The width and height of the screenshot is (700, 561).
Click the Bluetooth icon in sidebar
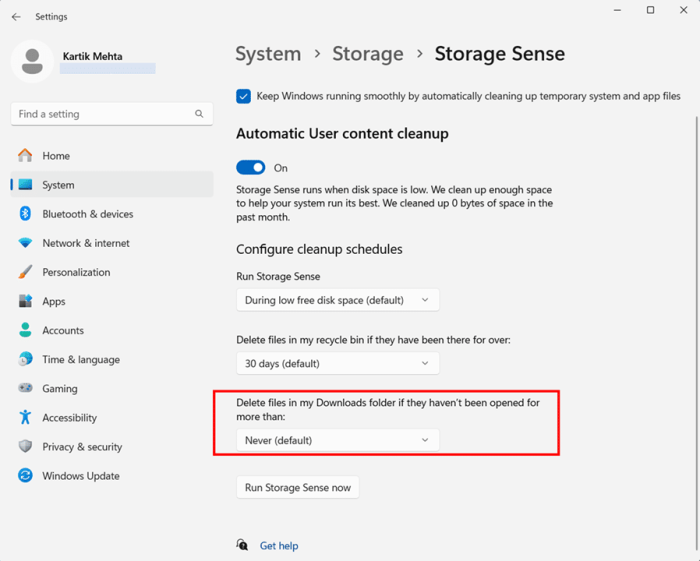(x=25, y=213)
